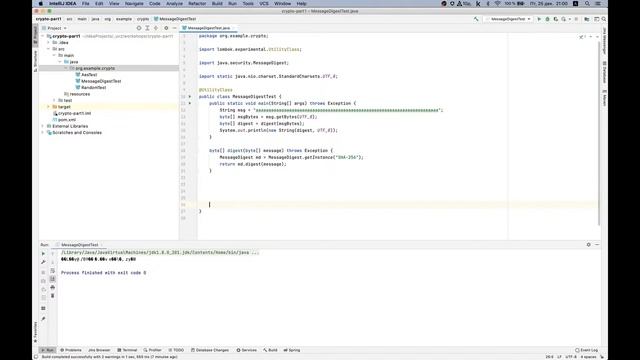The width and height of the screenshot is (640, 360).
Task: Start debugging with the bug icon
Action: 547,19
